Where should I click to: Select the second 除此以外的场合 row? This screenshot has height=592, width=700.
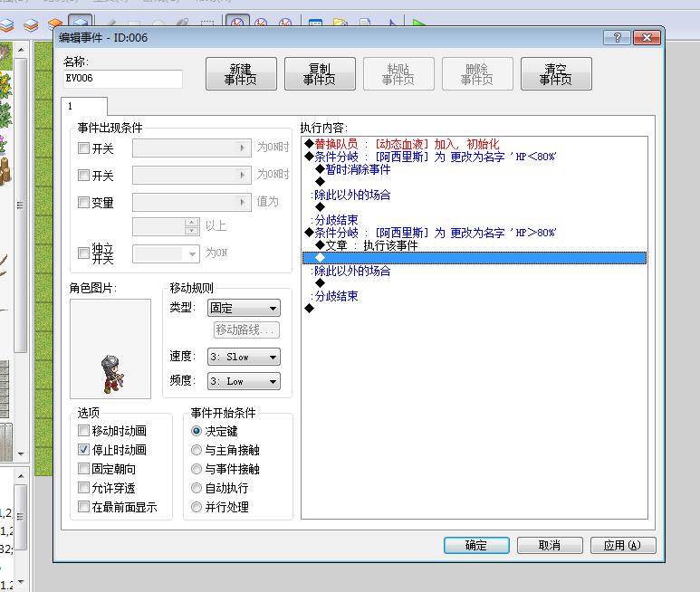(475, 271)
